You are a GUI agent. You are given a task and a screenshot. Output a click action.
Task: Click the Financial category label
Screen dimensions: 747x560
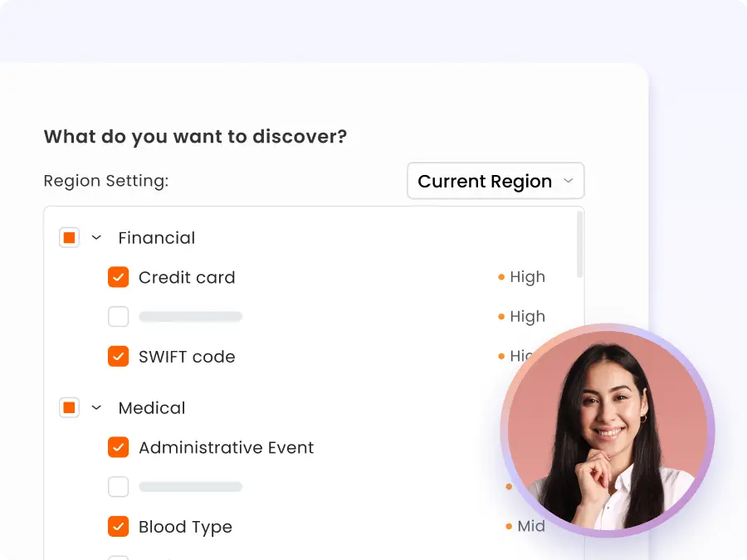[x=157, y=237]
